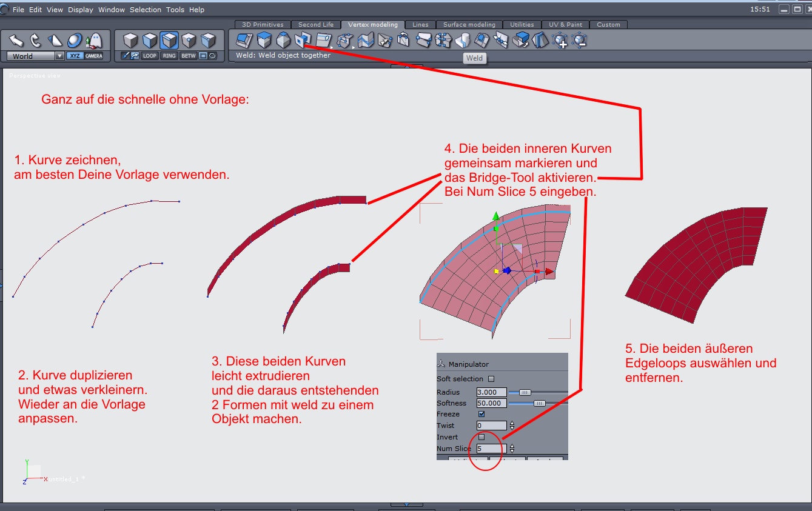Enable RING selection
The height and width of the screenshot is (511, 812).
(169, 56)
